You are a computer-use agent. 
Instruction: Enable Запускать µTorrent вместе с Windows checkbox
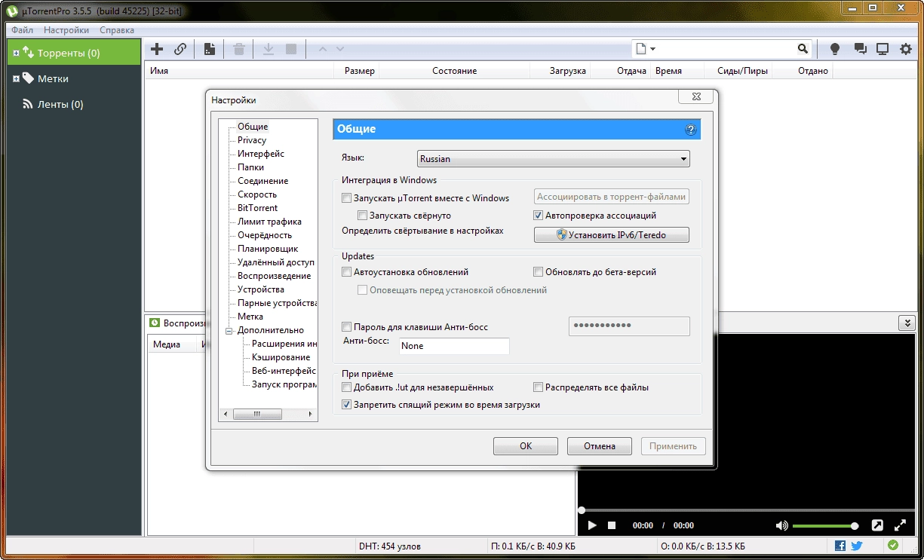coord(347,198)
